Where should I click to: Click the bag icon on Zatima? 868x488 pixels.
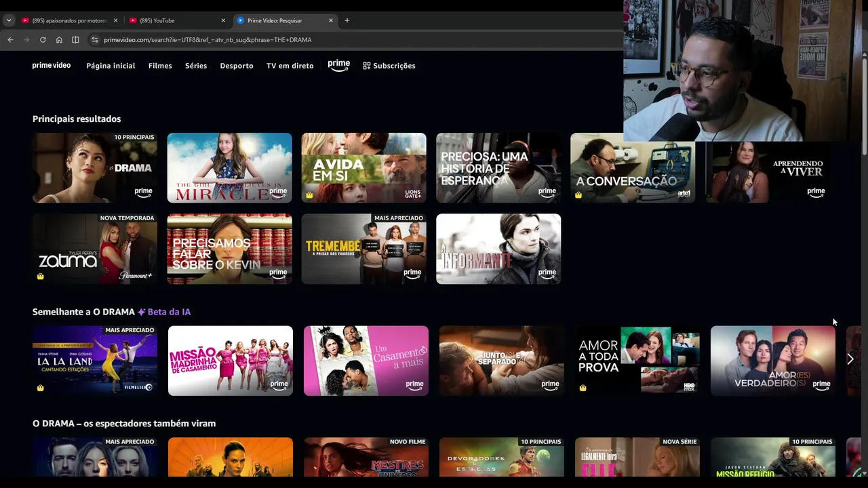pyautogui.click(x=41, y=276)
